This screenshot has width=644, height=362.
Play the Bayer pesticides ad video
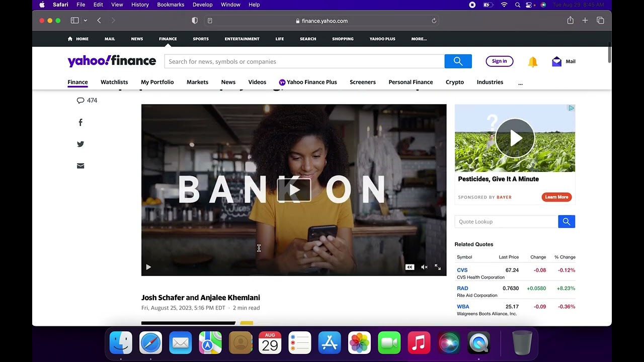[x=515, y=138]
